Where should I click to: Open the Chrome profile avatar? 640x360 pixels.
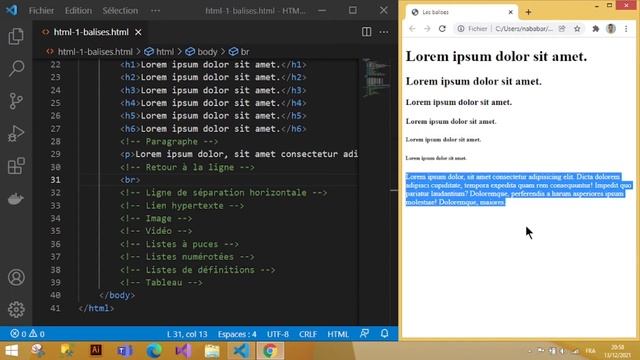[x=611, y=29]
